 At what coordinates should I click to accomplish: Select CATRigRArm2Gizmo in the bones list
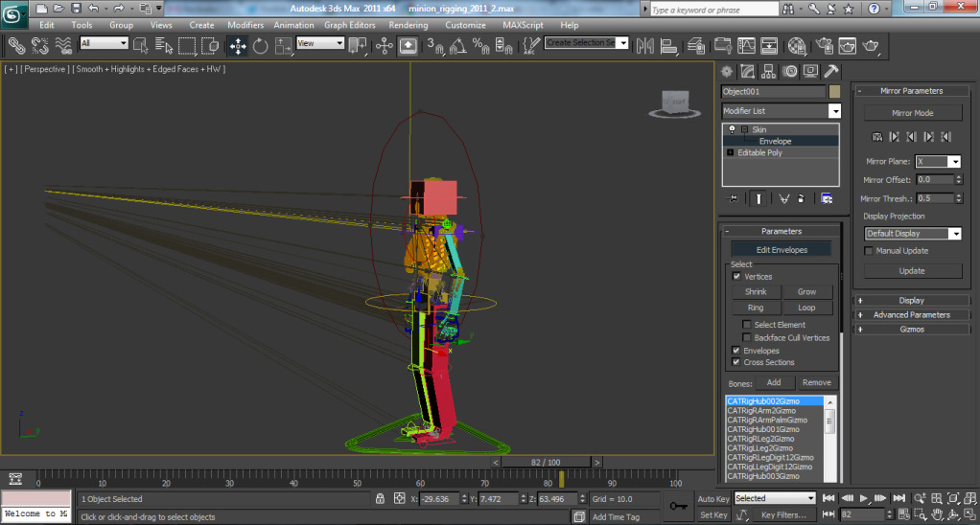775,410
